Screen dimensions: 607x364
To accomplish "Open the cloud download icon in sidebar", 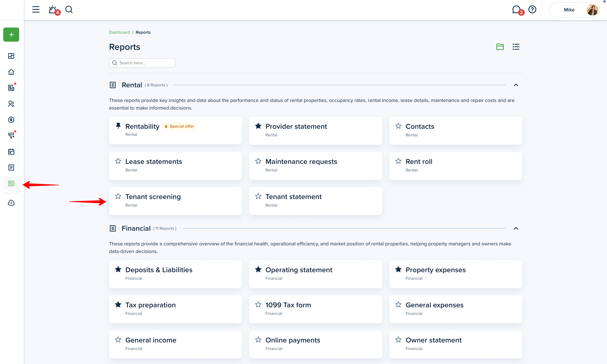I will 11,203.
